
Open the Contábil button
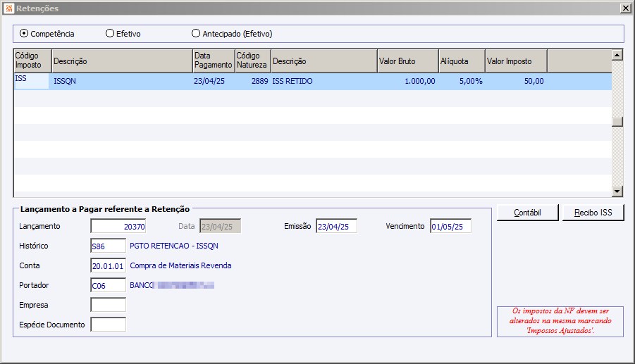coord(527,213)
